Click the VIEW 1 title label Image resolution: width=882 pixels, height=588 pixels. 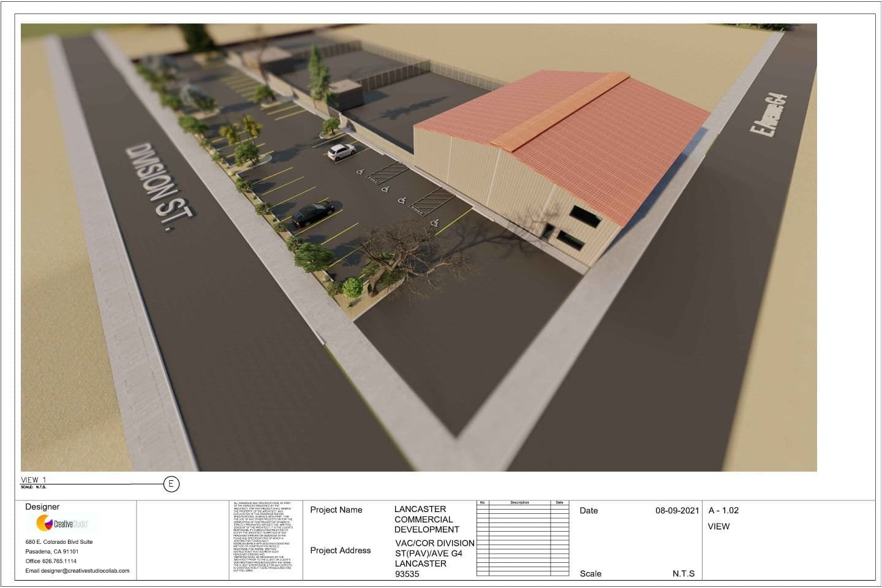click(x=34, y=480)
